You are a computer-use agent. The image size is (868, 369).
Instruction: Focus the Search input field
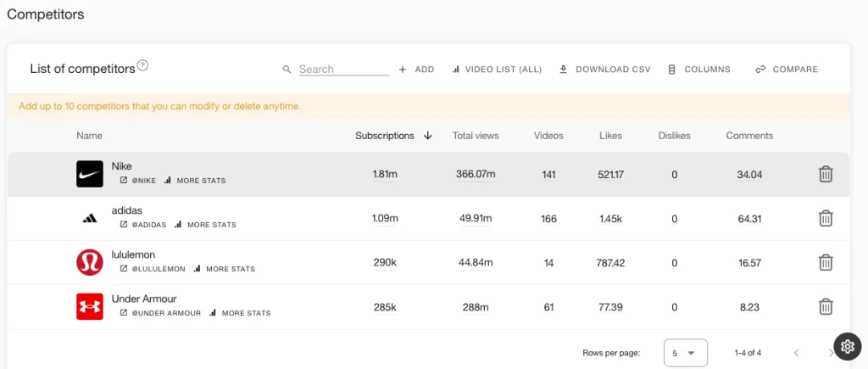pos(344,70)
